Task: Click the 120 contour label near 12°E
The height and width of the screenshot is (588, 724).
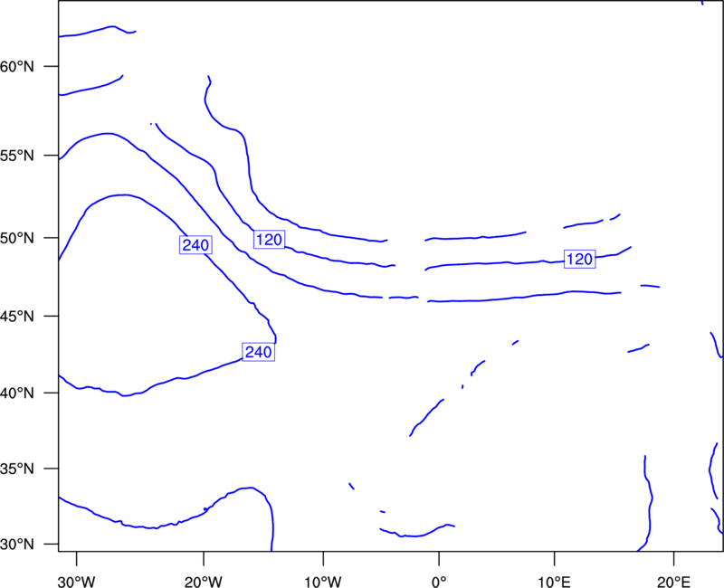Action: tap(579, 260)
